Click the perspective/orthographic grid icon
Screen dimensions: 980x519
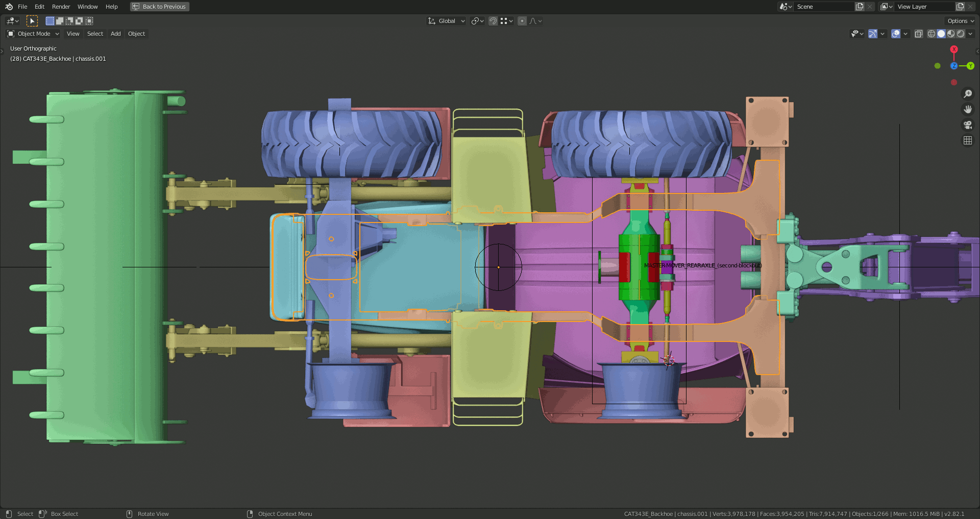click(x=967, y=140)
